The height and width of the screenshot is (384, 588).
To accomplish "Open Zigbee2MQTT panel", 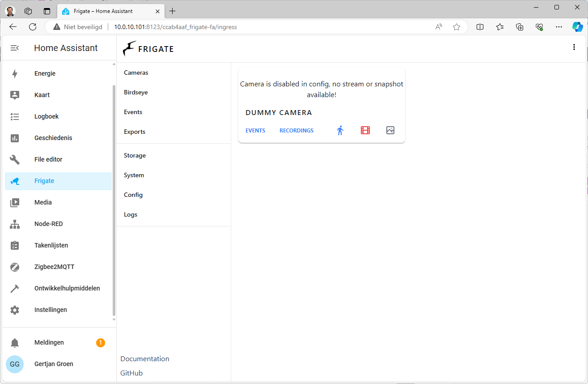I will pyautogui.click(x=54, y=267).
